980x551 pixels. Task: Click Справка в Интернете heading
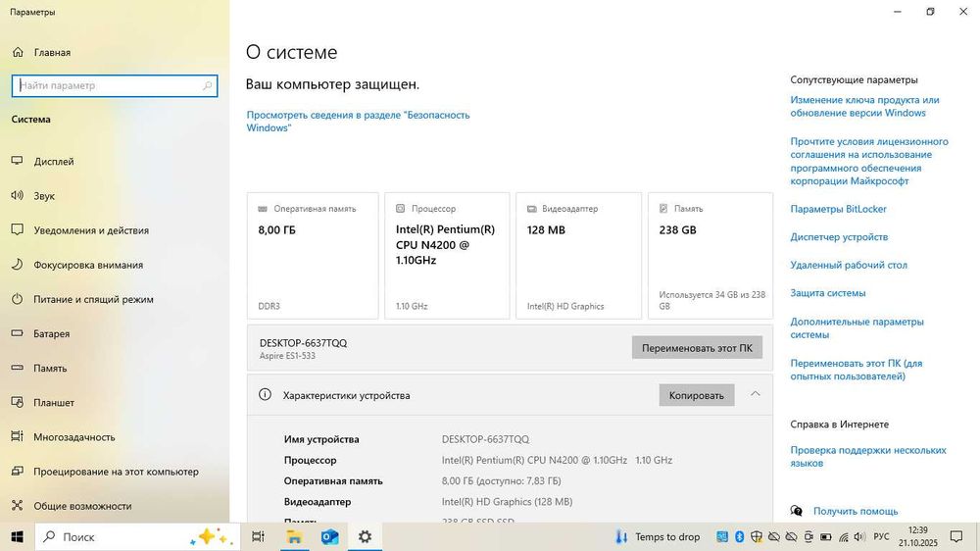click(x=840, y=425)
